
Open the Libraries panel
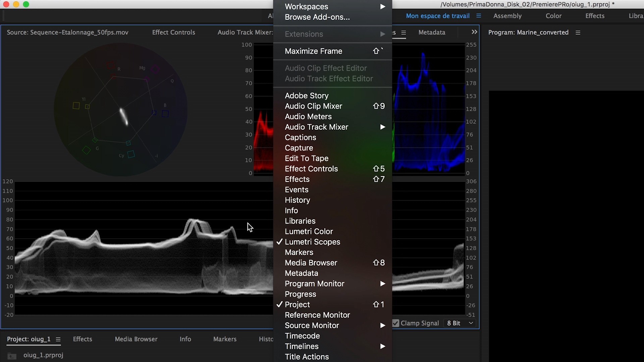click(333, 221)
